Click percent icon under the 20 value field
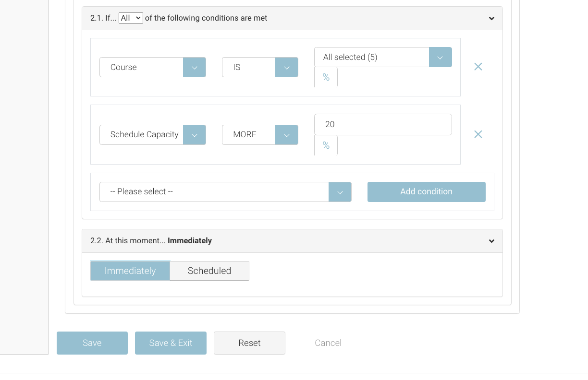588x380 pixels. coord(326,145)
